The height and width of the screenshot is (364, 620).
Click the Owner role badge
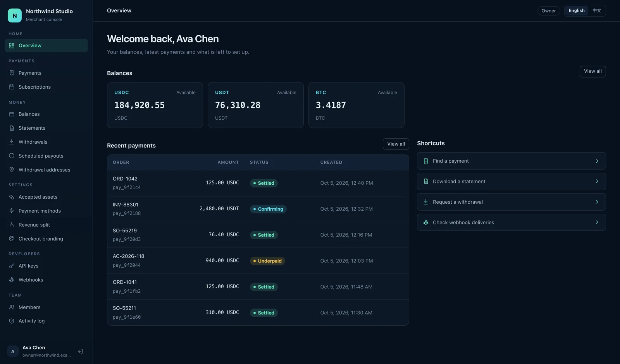point(548,11)
